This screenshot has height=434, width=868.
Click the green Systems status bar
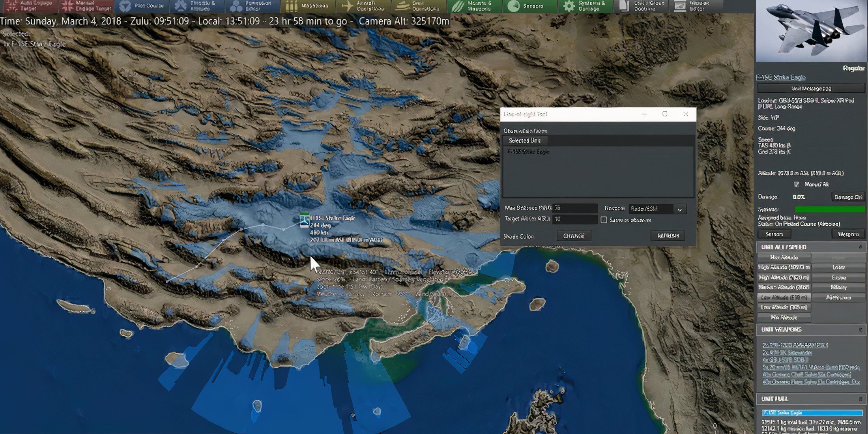tap(829, 209)
